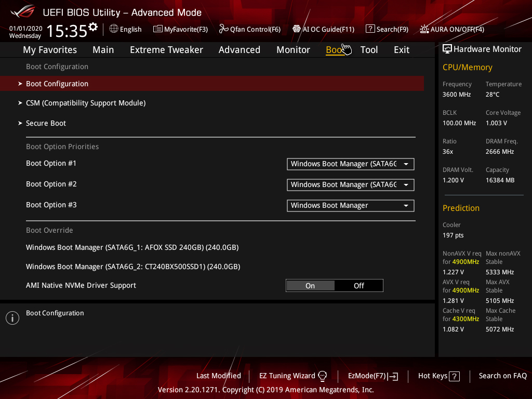This screenshot has width=532, height=399.
Task: Launch EZ Tuning Wizard
Action: pyautogui.click(x=287, y=376)
